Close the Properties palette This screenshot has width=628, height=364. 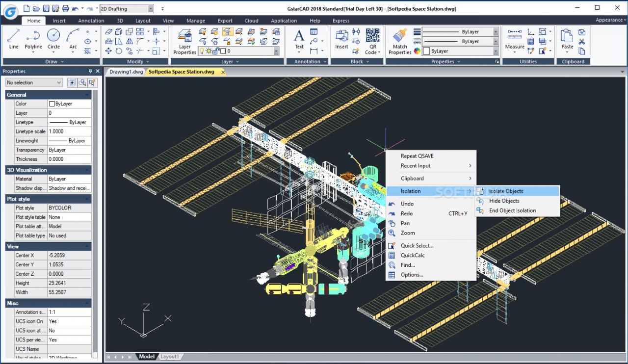(x=98, y=71)
